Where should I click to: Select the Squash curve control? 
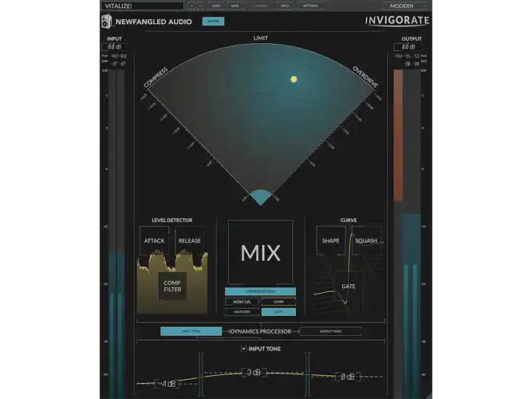click(x=366, y=240)
